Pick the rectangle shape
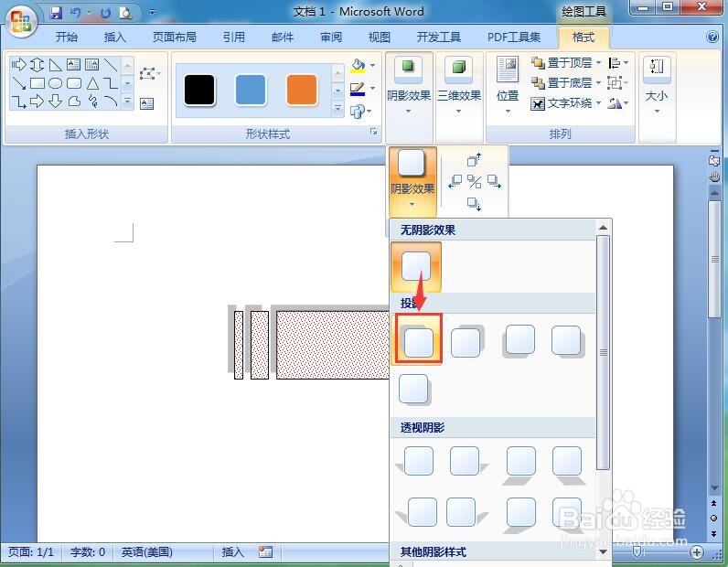 click(37, 83)
